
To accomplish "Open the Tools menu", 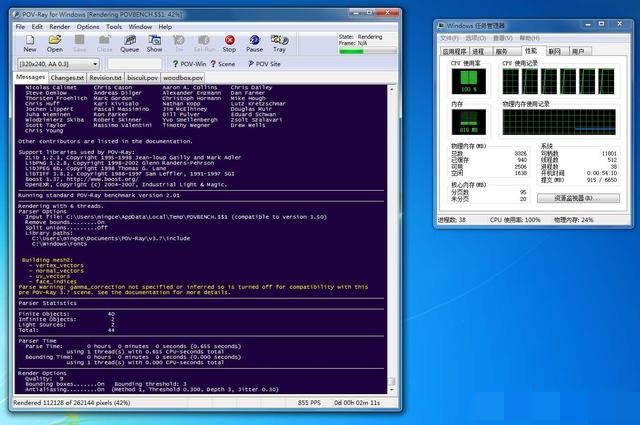I will (x=114, y=27).
